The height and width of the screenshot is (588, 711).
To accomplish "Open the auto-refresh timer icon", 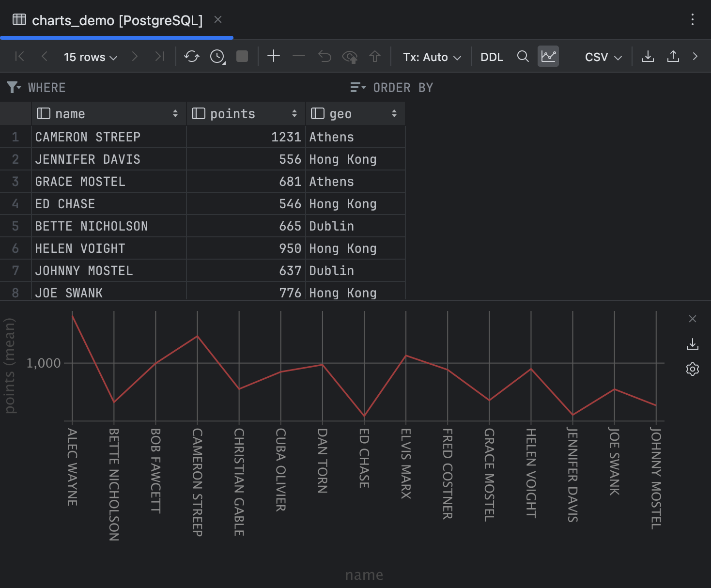I will pyautogui.click(x=216, y=57).
